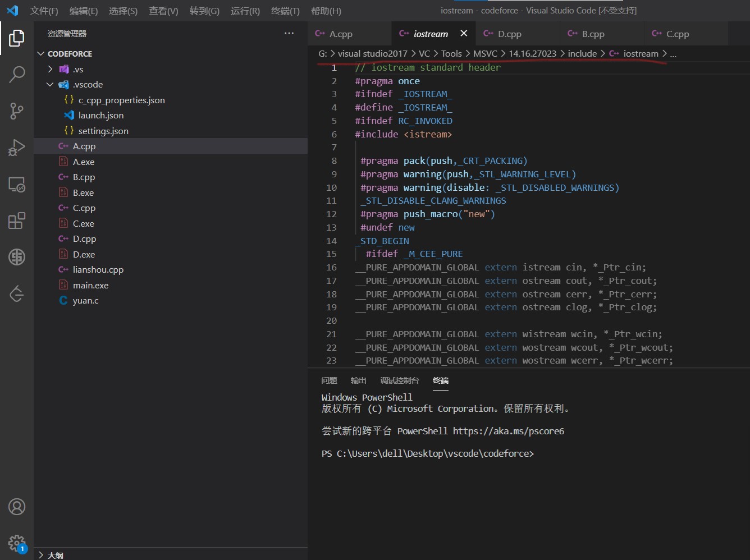Click breadcrumb '14.16.27023'

532,53
